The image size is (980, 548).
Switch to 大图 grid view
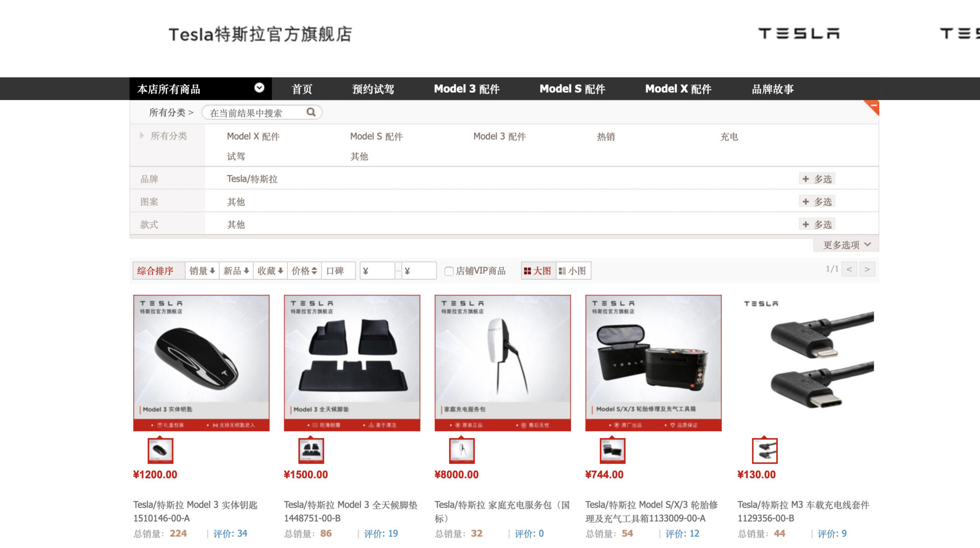click(538, 271)
